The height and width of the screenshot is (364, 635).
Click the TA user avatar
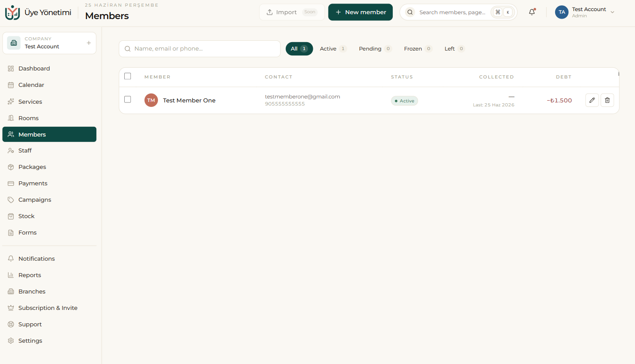[562, 12]
